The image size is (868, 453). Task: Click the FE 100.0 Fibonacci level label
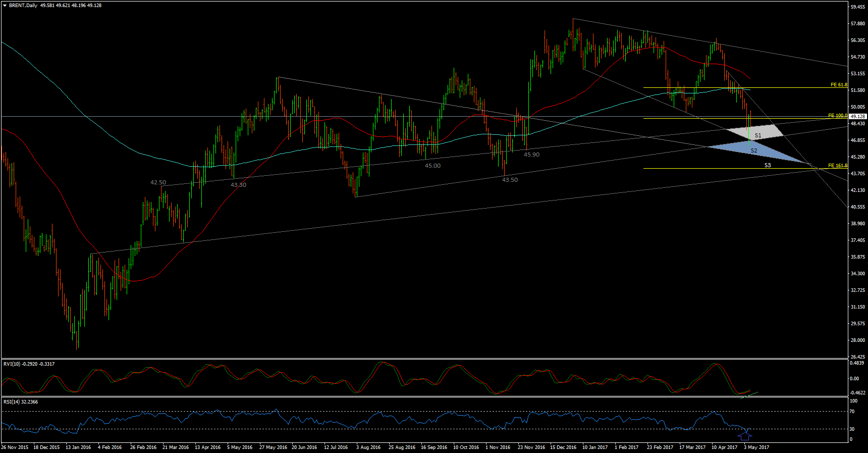pyautogui.click(x=838, y=116)
